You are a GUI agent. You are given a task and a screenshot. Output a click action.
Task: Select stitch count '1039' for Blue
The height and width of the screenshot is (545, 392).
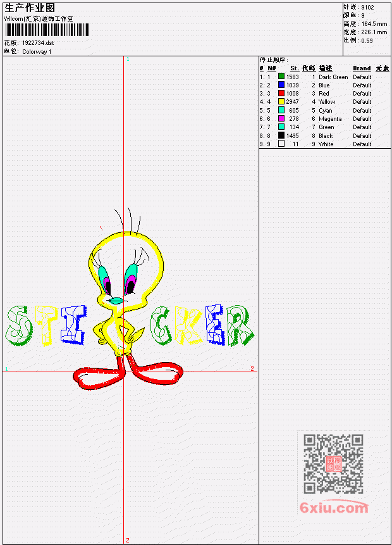[292, 85]
